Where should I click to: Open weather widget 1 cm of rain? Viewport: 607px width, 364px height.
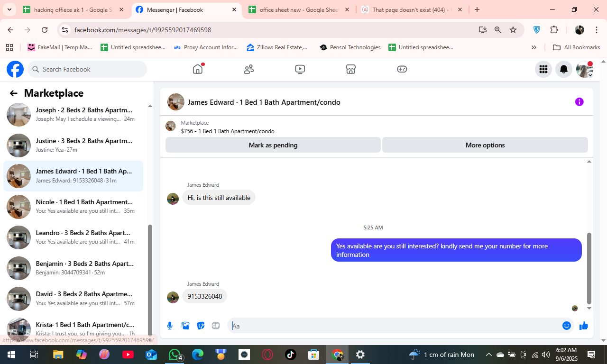coord(441,355)
